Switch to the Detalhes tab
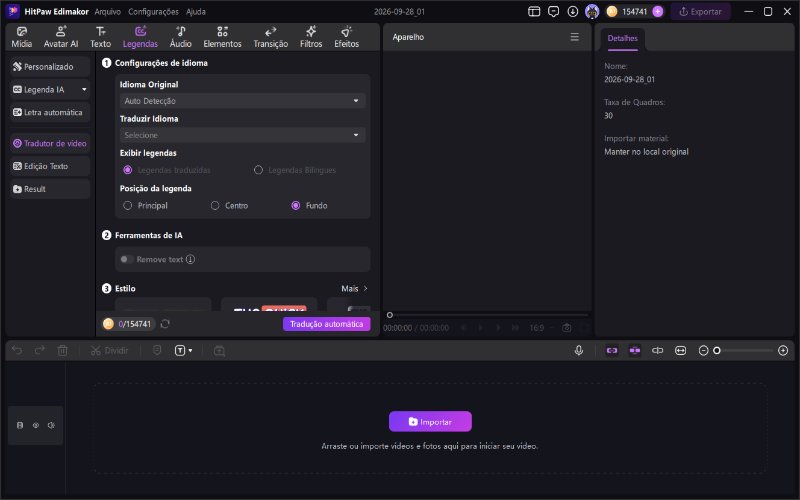This screenshot has height=500, width=800. (622, 38)
